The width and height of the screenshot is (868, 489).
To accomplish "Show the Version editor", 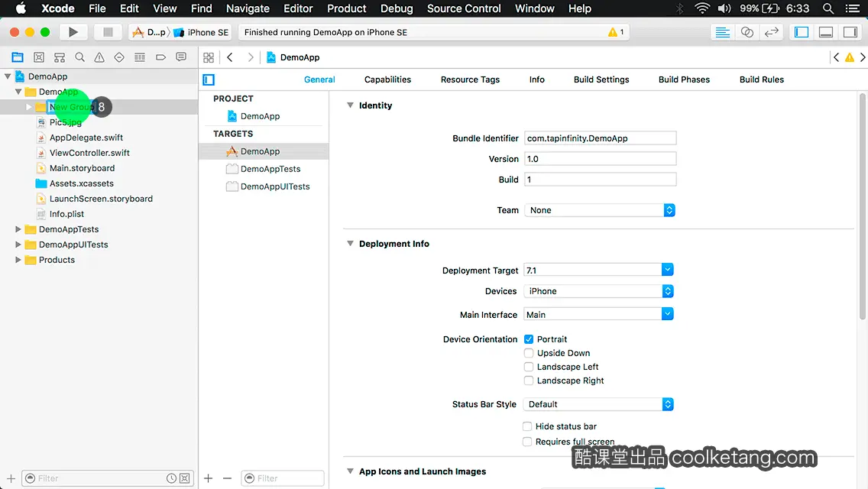I will (771, 32).
